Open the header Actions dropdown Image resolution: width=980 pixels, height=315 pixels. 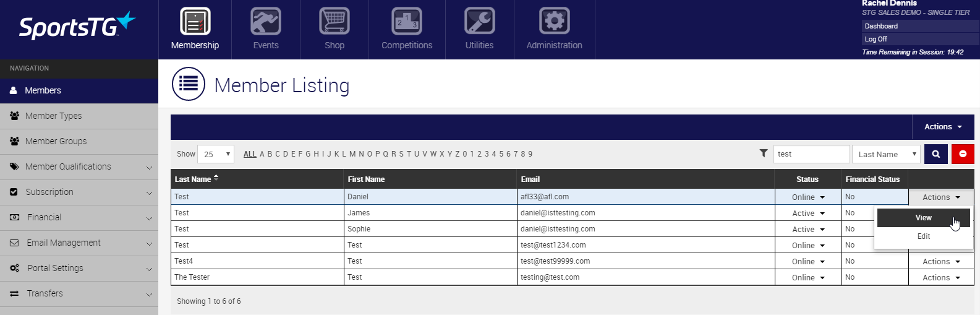943,127
